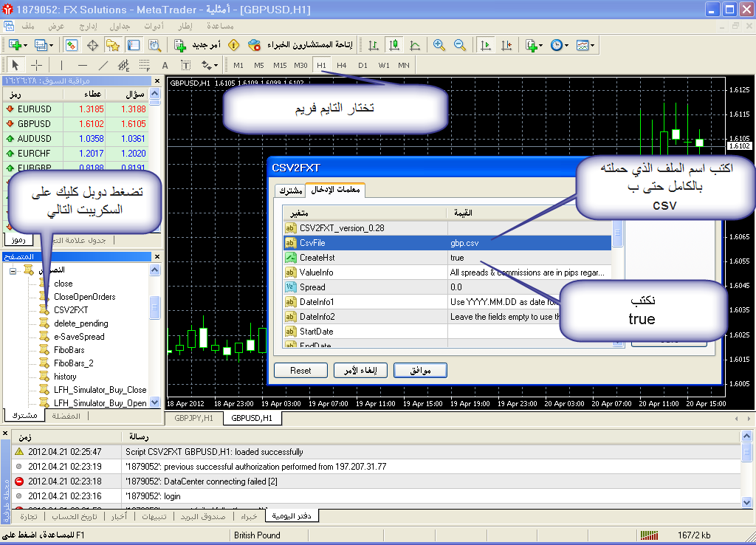
Task: Click Navigator scrollbar down arrow
Action: tap(155, 402)
